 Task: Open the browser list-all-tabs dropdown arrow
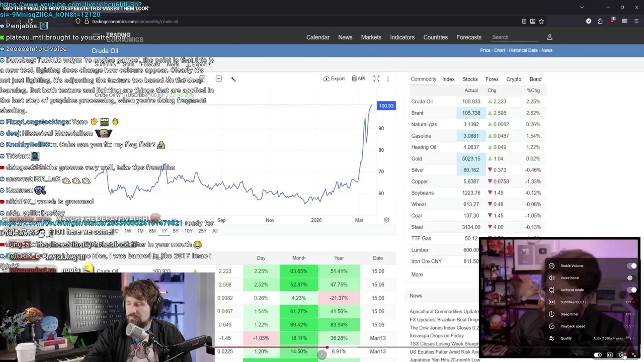582,7
